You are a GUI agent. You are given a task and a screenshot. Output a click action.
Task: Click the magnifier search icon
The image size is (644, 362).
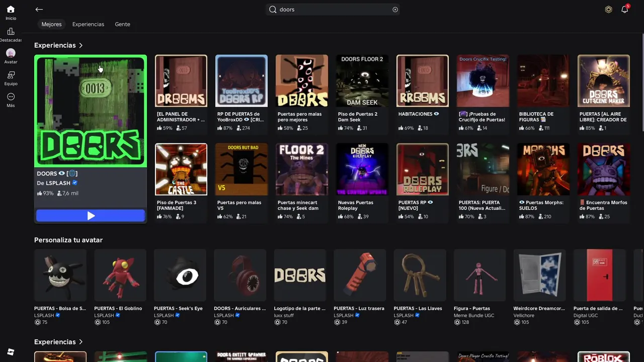click(x=273, y=10)
